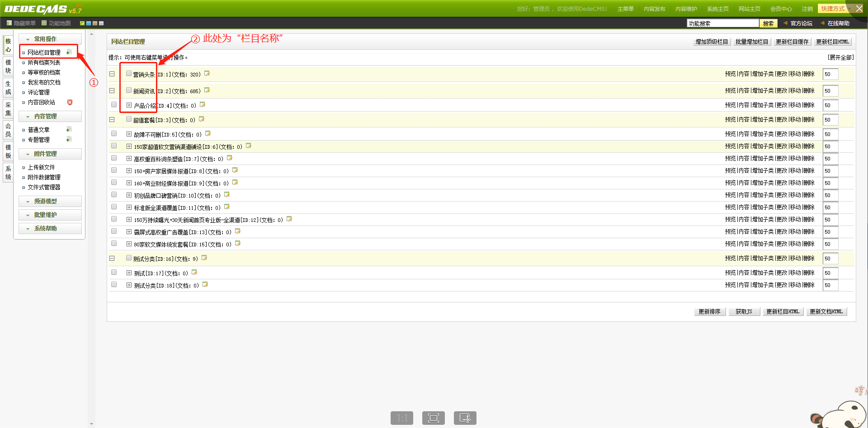The image size is (868, 428).
Task: Tick the checkbox for 营销头条
Action: point(129,73)
